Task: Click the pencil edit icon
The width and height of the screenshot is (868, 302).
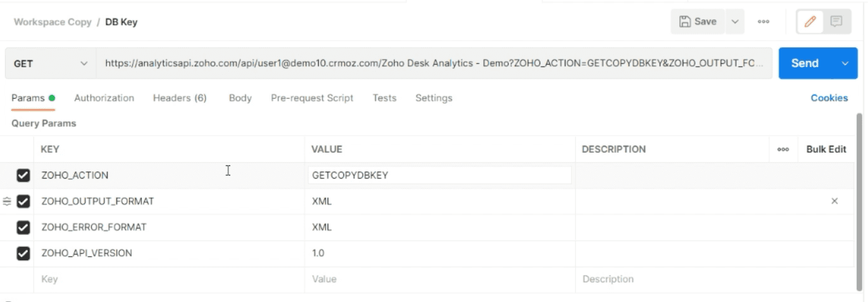Action: coord(810,22)
